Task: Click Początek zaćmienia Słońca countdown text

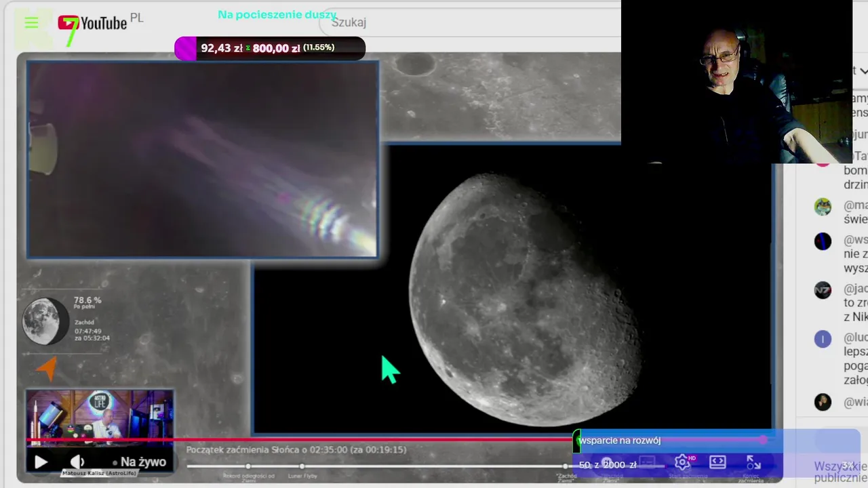Action: point(296,449)
